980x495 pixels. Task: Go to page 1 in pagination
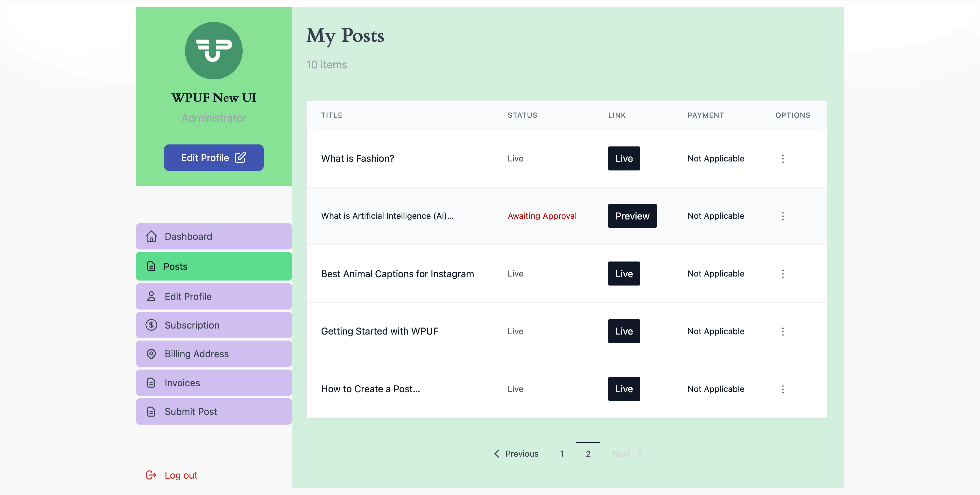pos(562,454)
